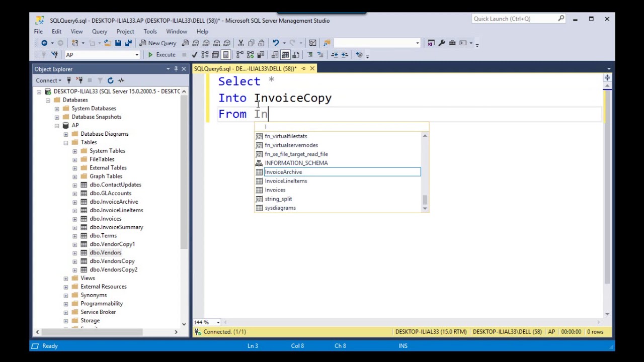Image resolution: width=644 pixels, height=362 pixels.
Task: Toggle the IntelliSense Enabled icon
Action: 225,54
